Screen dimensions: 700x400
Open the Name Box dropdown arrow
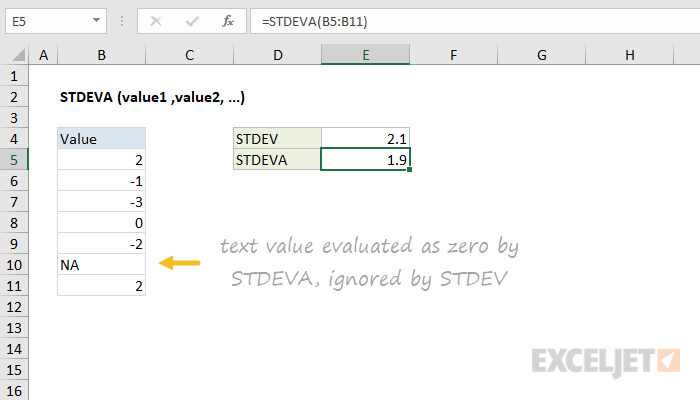click(96, 21)
